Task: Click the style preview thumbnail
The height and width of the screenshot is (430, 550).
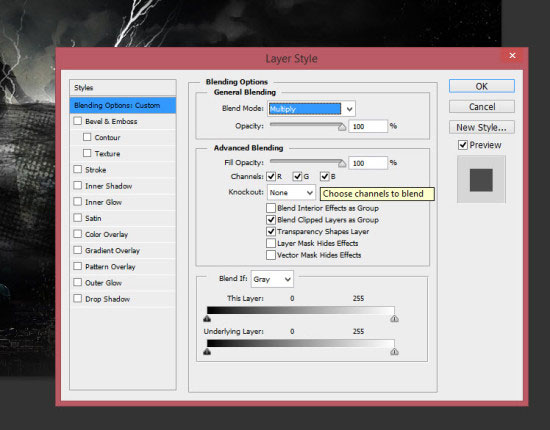Action: click(481, 180)
